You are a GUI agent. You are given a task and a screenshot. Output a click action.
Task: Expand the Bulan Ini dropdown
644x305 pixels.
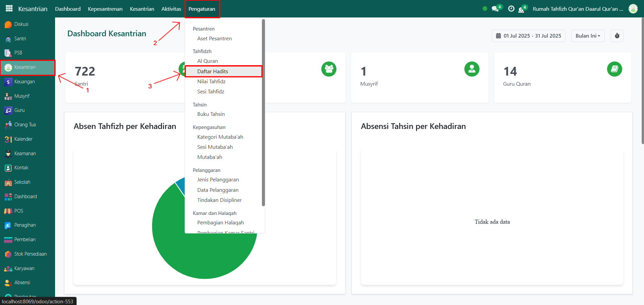[588, 36]
